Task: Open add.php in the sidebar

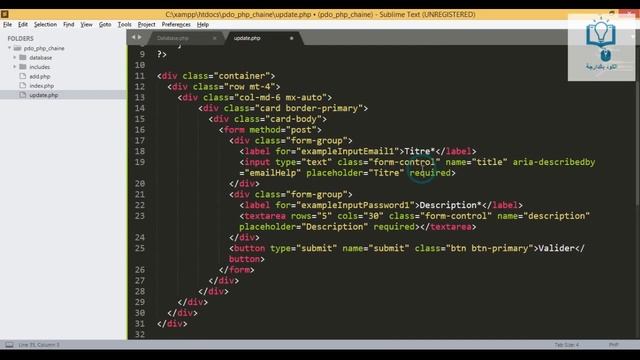Action: click(40, 76)
